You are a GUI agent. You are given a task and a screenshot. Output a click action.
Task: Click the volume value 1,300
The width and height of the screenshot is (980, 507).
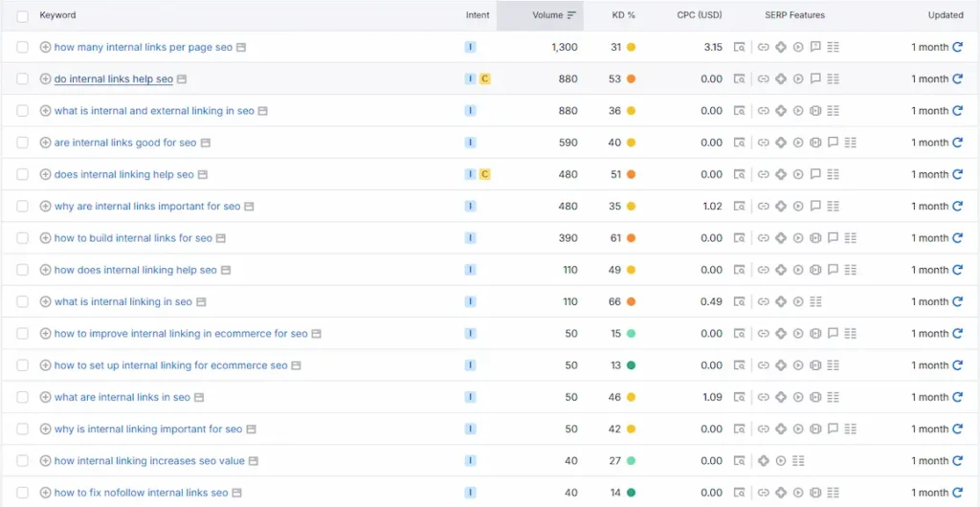pyautogui.click(x=565, y=47)
